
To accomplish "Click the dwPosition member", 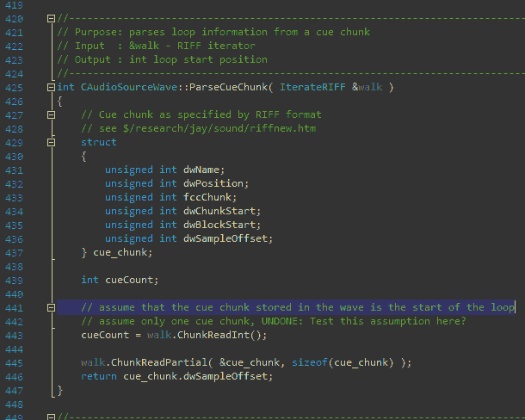I will pos(213,183).
